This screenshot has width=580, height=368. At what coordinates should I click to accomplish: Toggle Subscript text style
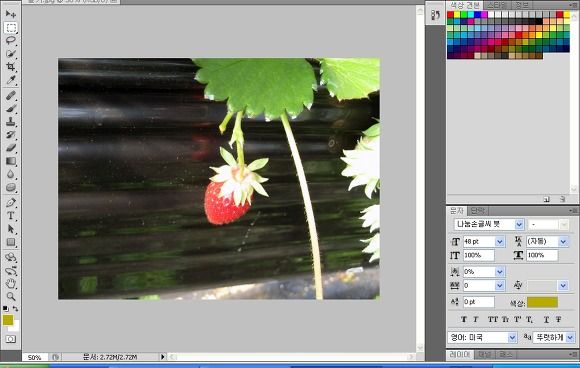530,319
